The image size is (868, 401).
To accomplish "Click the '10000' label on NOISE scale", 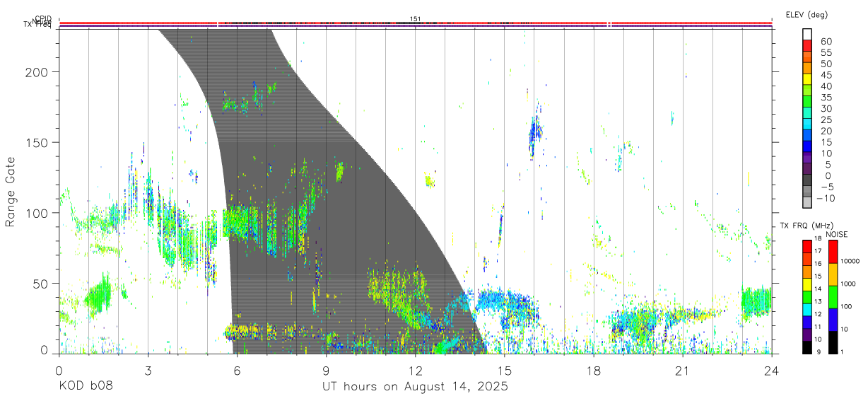I will 850,261.
